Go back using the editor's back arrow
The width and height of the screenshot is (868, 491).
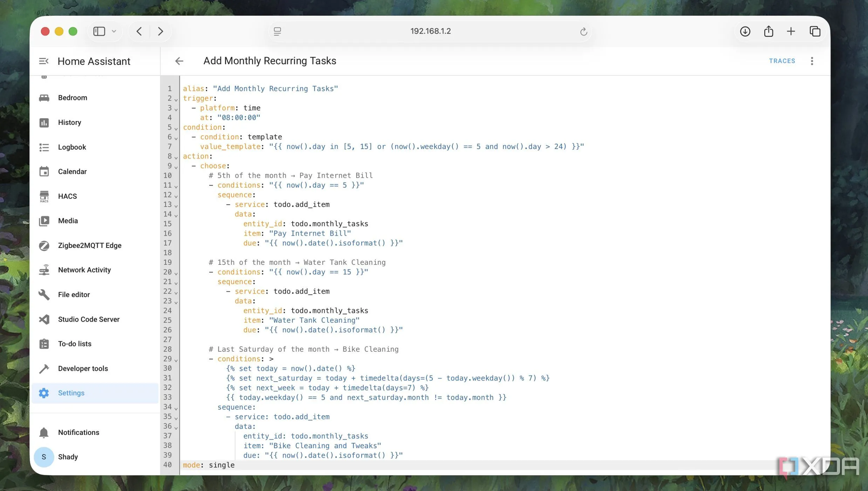tap(179, 61)
